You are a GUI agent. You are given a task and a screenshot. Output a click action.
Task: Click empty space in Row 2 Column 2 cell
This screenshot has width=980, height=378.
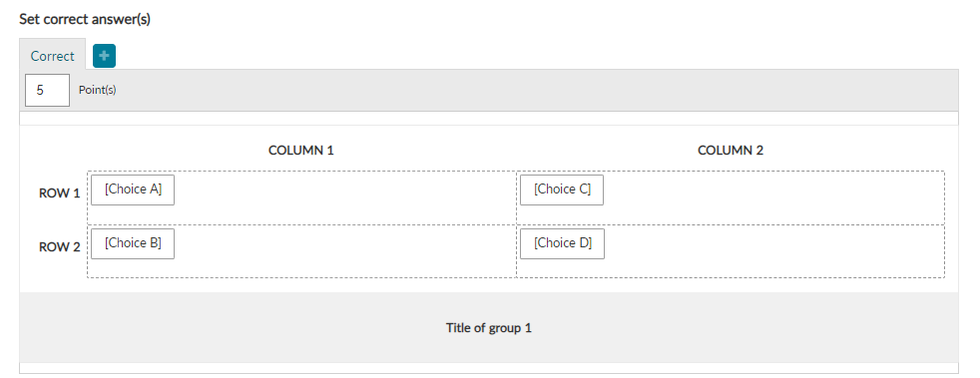coord(773,251)
